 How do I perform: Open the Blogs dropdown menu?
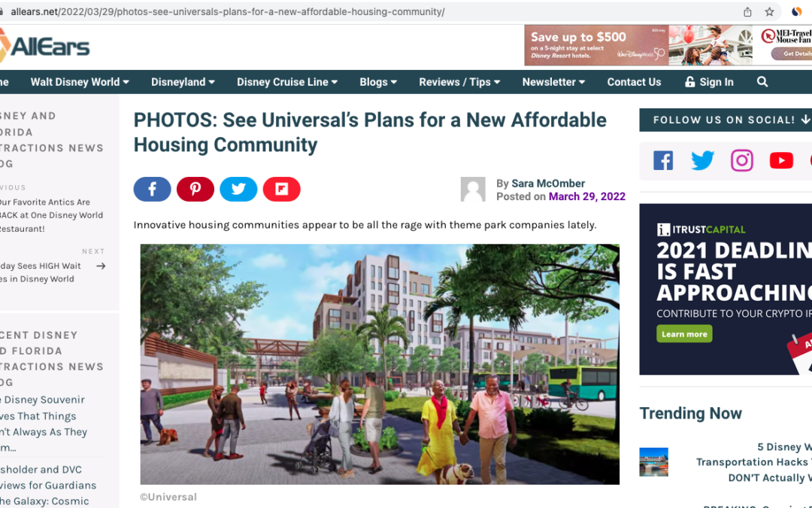pyautogui.click(x=378, y=82)
